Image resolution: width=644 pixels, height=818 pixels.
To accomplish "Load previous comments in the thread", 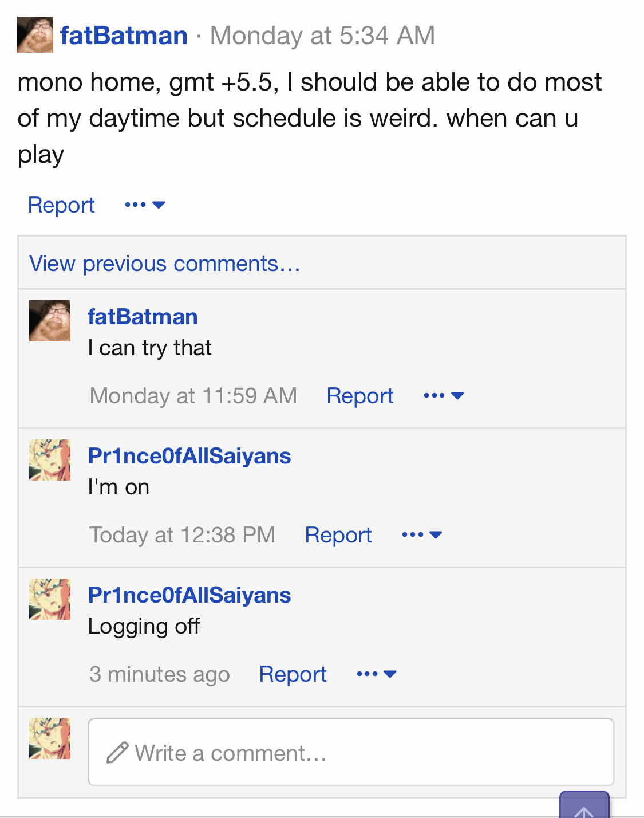I will click(x=165, y=264).
